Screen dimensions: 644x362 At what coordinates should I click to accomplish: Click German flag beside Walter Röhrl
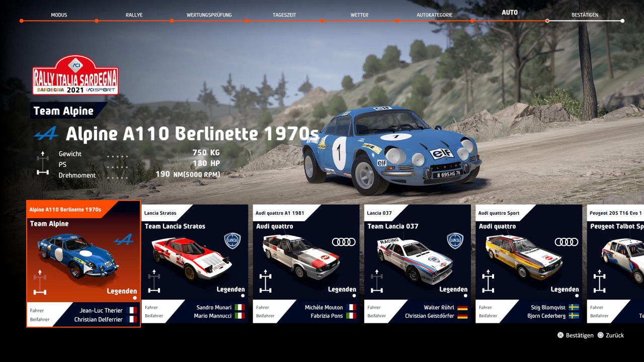point(462,307)
